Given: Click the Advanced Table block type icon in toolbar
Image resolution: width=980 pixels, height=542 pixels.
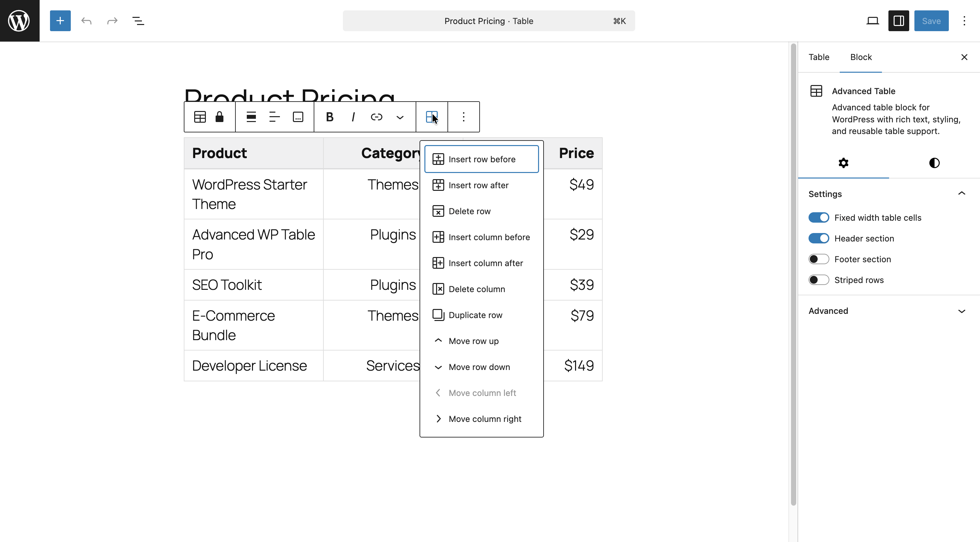Looking at the screenshot, I should [x=200, y=117].
